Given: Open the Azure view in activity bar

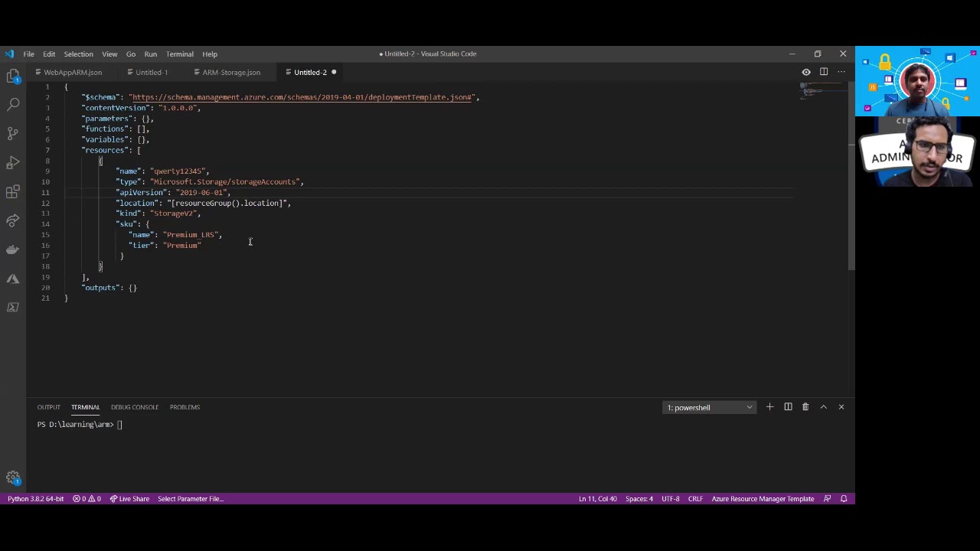Looking at the screenshot, I should [13, 279].
